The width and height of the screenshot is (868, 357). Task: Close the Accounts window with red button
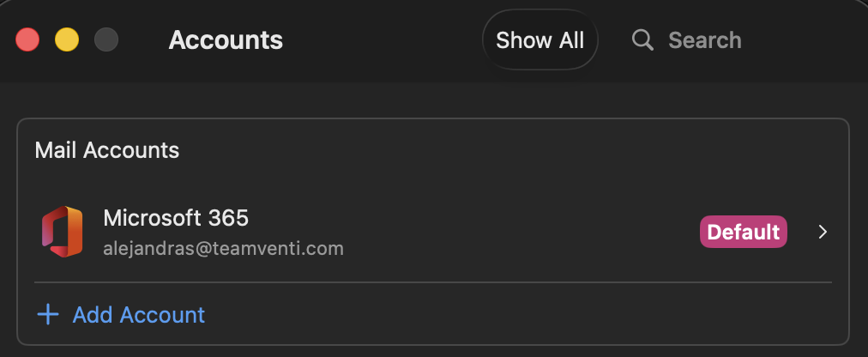click(x=27, y=40)
